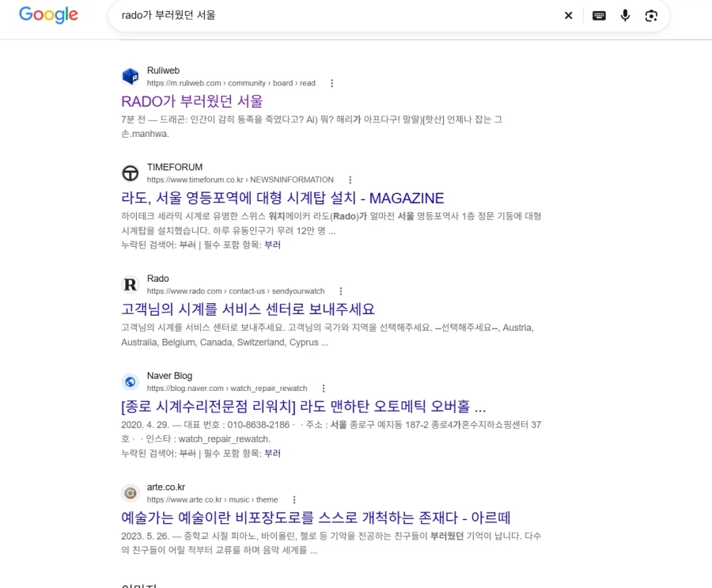Open 고객님의 시계를 서비스 센터로 보내주세요 link
The height and width of the screenshot is (588, 712).
click(x=248, y=309)
